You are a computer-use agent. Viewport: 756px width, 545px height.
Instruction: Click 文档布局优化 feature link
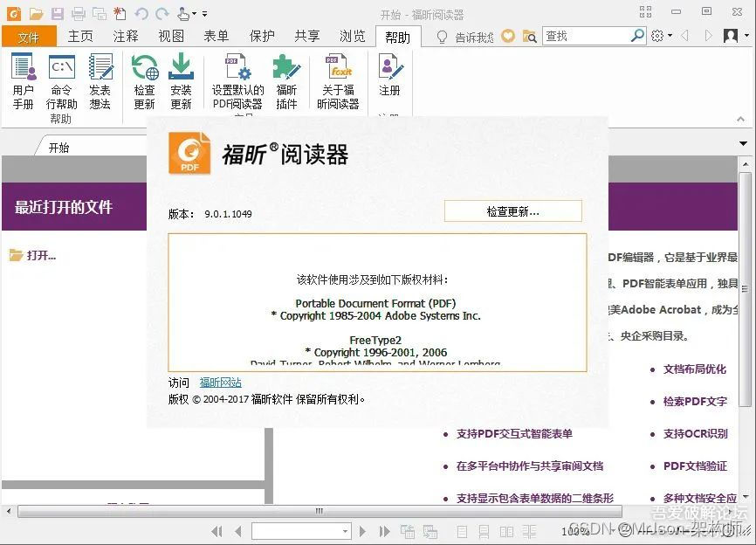[x=694, y=369]
